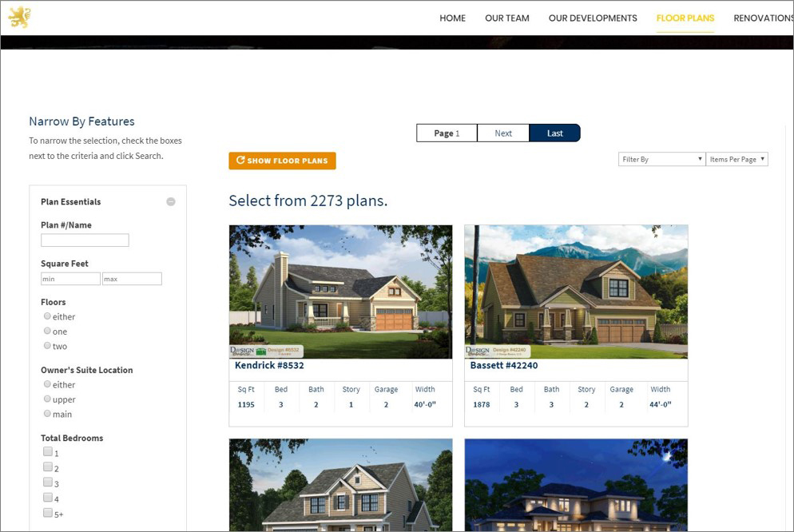
Task: Open the HOME menu item
Action: tap(452, 18)
